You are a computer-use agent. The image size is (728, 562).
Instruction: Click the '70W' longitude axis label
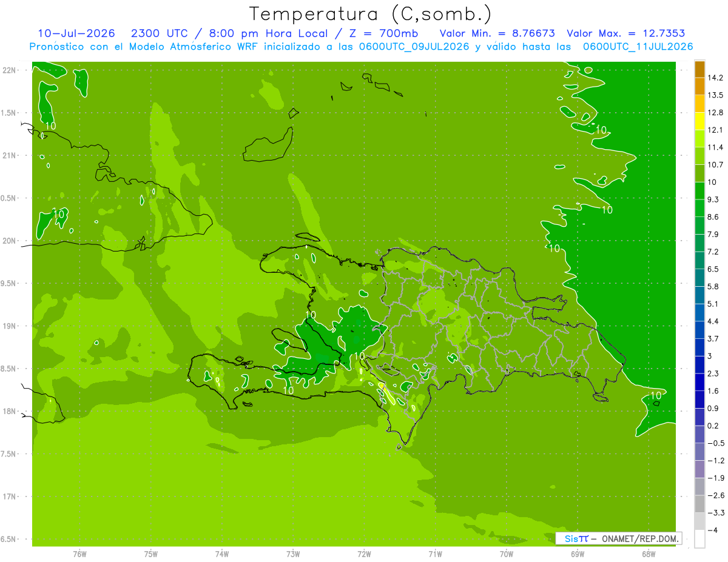tap(507, 554)
